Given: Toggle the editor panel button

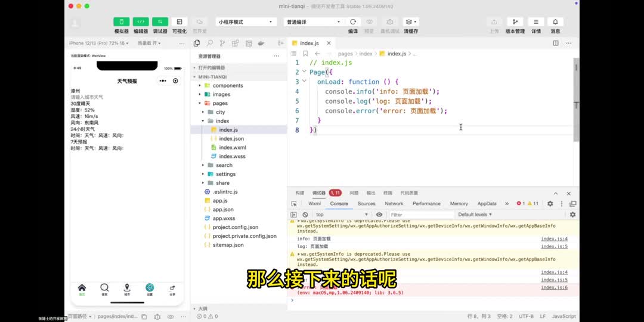Looking at the screenshot, I should [141, 22].
